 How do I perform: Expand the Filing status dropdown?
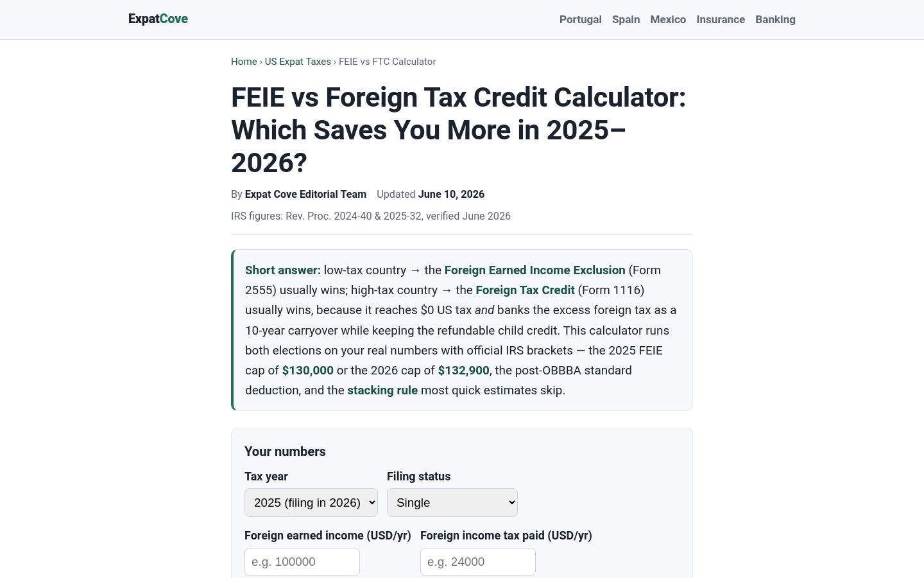pos(452,502)
